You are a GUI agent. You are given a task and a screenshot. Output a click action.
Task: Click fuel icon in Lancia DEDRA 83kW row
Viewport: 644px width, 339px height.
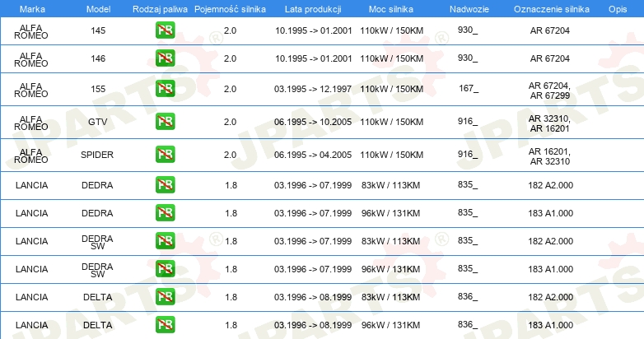coord(165,184)
